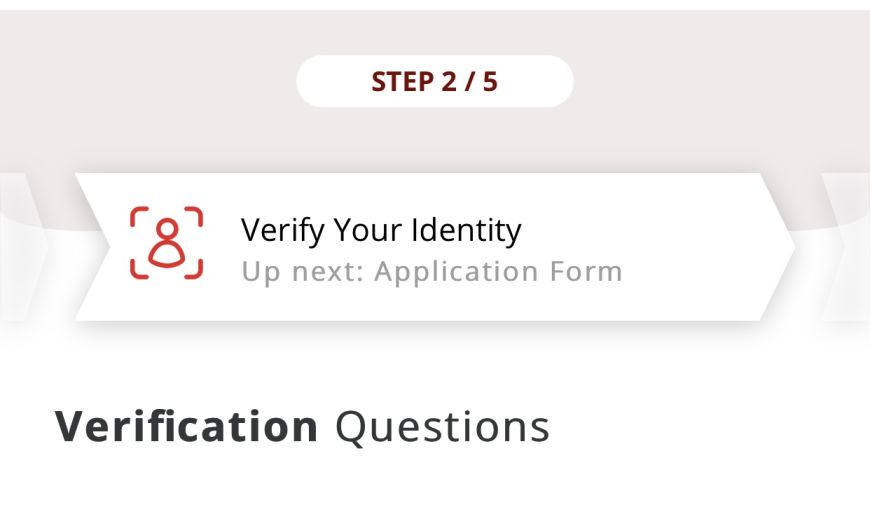Click the red face-scan identity icon
This screenshot has width=870, height=507.
pyautogui.click(x=166, y=243)
